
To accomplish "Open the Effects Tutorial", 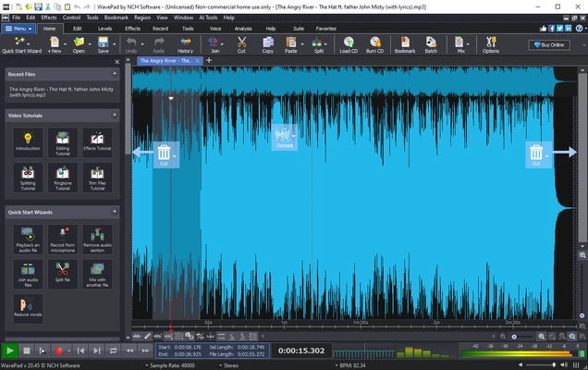I will [97, 141].
